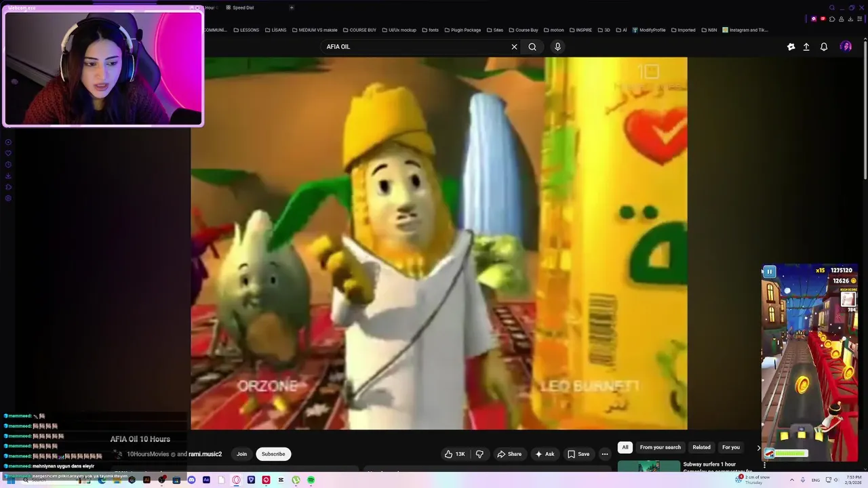Open the sidebar history clock icon
The image size is (868, 488).
point(8,164)
